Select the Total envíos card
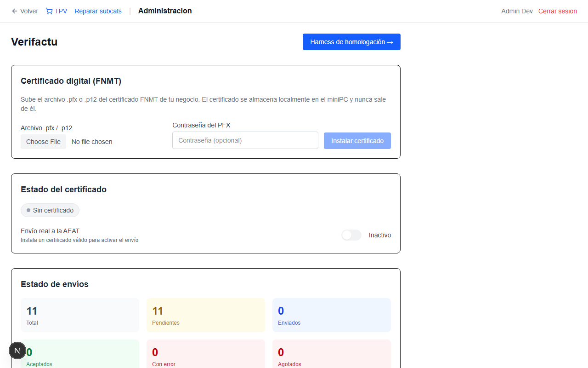Viewport: 588px width, 368px height. 80,315
